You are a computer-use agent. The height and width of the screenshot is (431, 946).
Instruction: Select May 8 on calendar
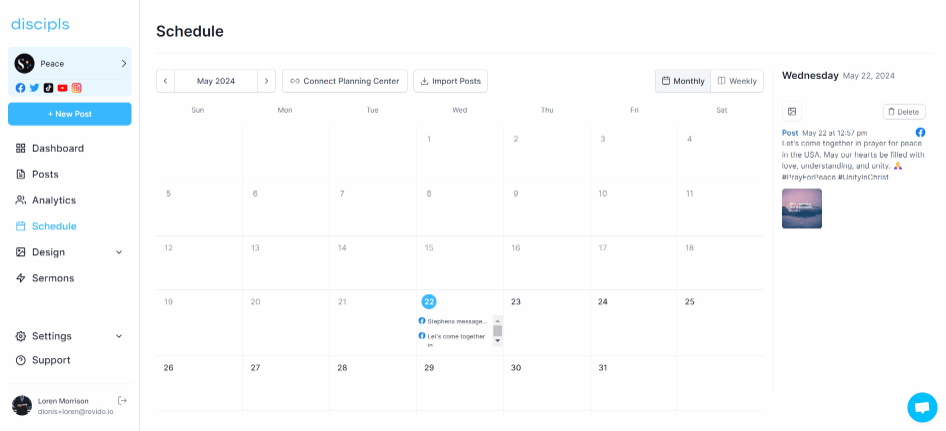[x=429, y=194]
